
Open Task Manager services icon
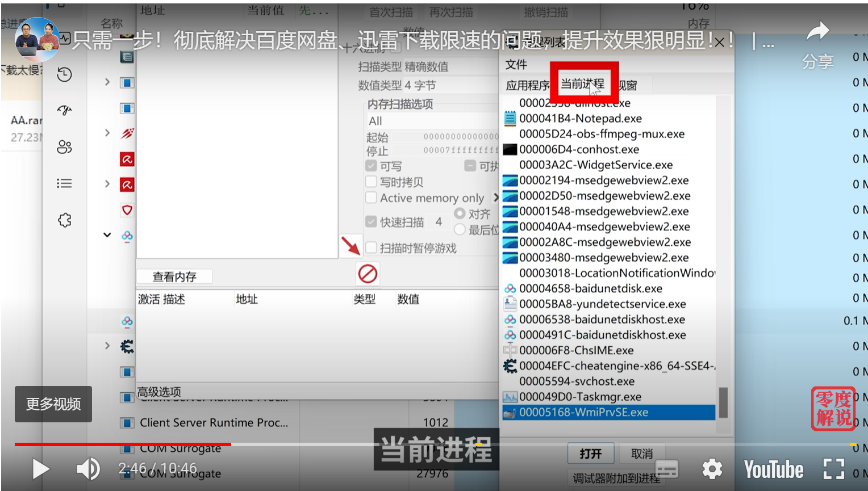click(x=64, y=220)
